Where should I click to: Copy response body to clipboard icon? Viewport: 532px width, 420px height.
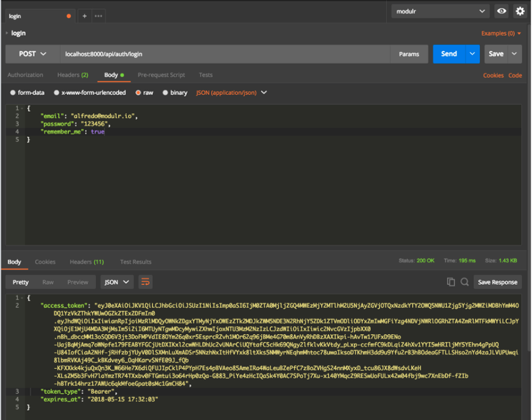pyautogui.click(x=451, y=282)
